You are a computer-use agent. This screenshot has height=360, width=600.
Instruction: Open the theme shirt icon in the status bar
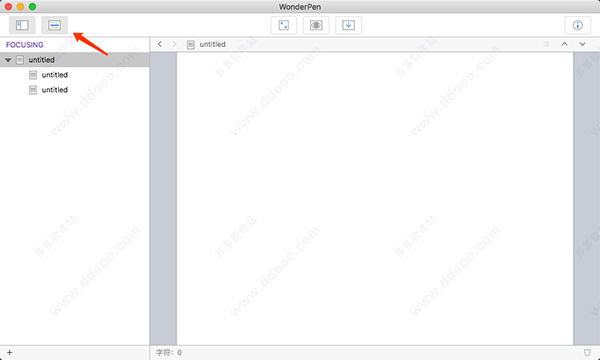point(587,352)
